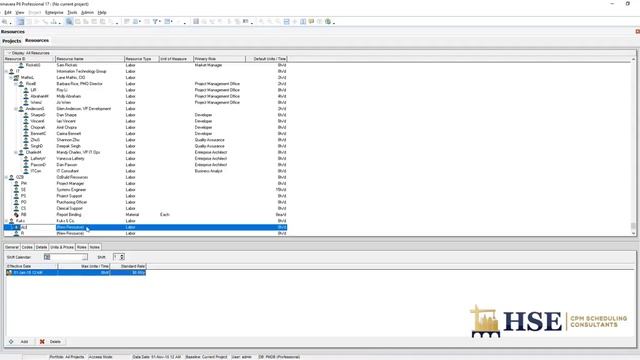Click the highlighted magnifier icon in toolbar
The height and width of the screenshot is (360, 640).
pyautogui.click(x=69, y=22)
